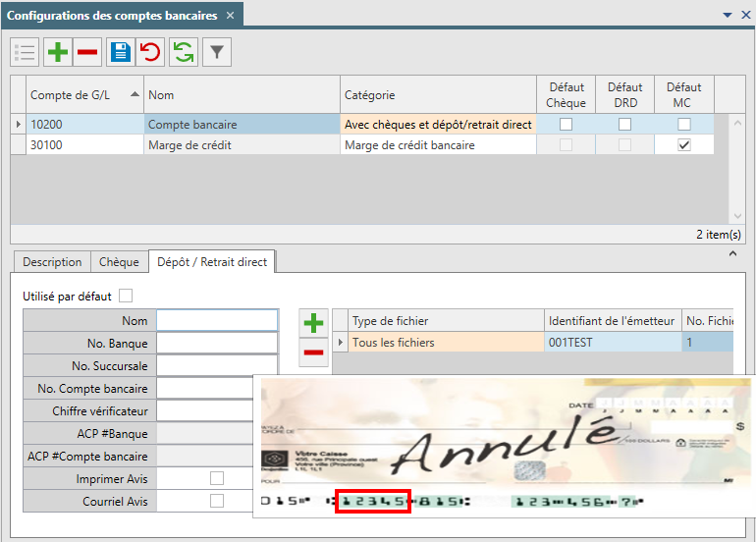Click the Défaut DRD column header
The image size is (756, 542).
624,95
